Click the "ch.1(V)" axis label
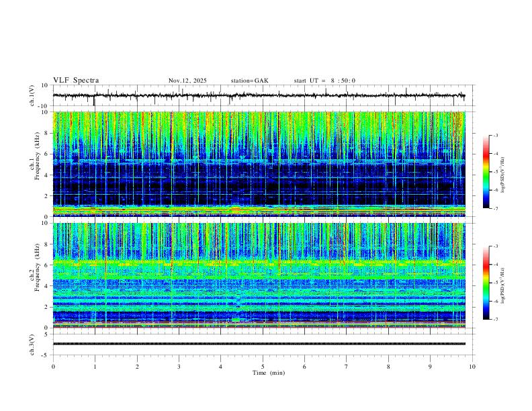The image size is (532, 411). pos(32,95)
